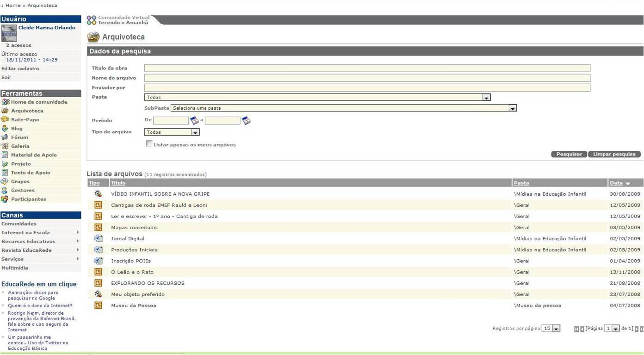
Task: Click the presentation icon for Museu da Pessoa
Action: click(x=98, y=305)
